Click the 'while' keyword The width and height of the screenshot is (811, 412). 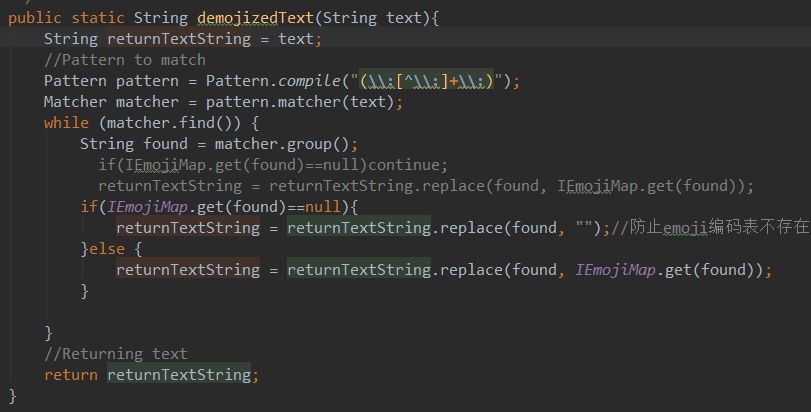[x=66, y=123]
